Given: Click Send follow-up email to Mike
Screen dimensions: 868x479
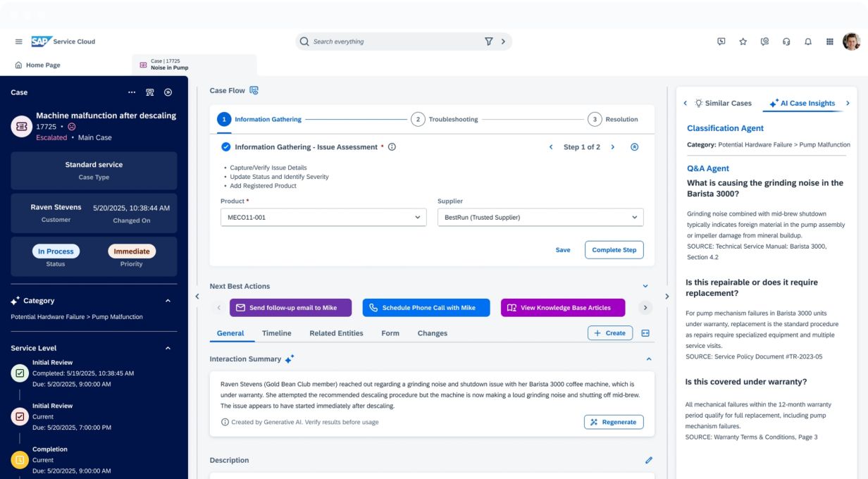Looking at the screenshot, I should [x=290, y=308].
